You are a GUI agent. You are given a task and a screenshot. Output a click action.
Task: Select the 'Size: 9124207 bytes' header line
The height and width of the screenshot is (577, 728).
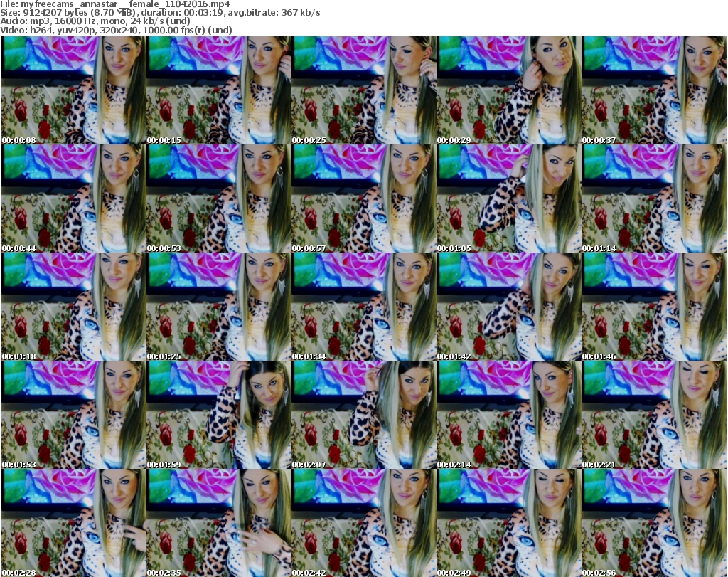point(160,13)
